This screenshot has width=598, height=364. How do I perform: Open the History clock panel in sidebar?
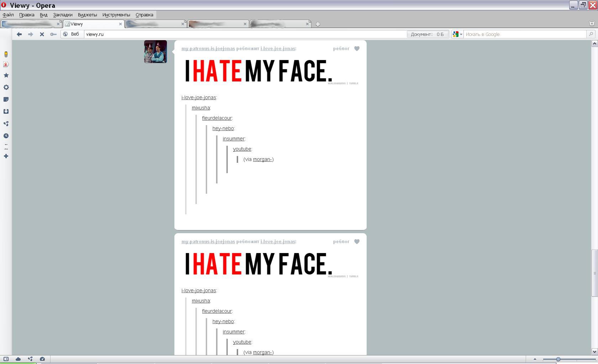tap(6, 136)
